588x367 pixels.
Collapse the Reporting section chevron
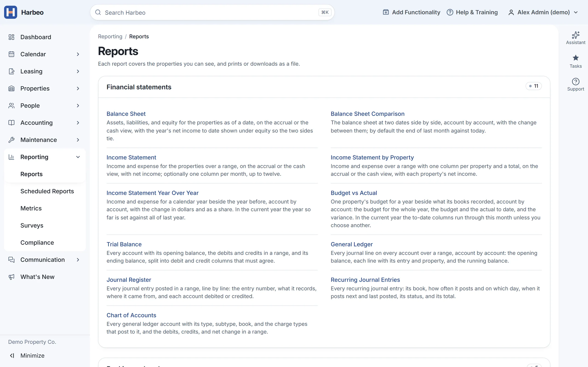pyautogui.click(x=78, y=157)
